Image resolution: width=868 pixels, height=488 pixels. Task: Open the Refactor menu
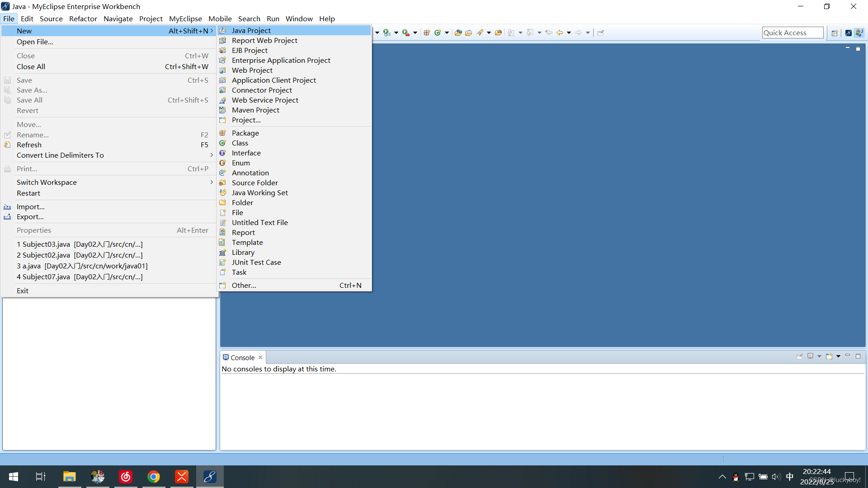tap(83, 19)
